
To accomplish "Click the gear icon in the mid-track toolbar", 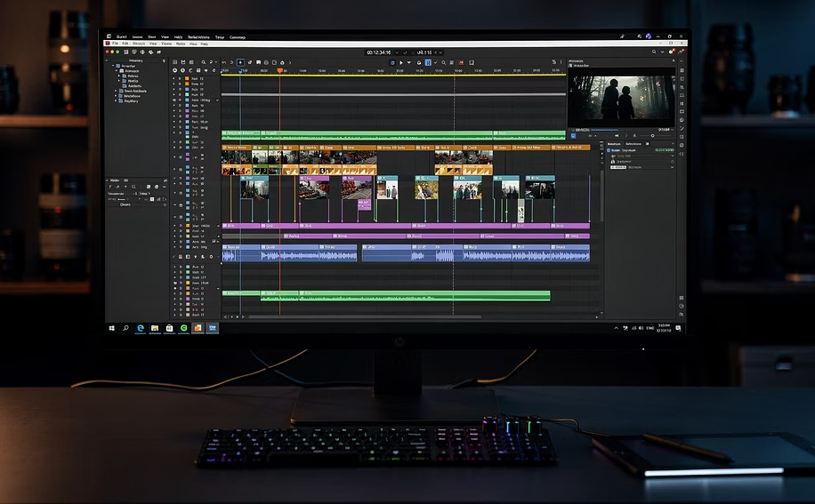I will (x=211, y=257).
